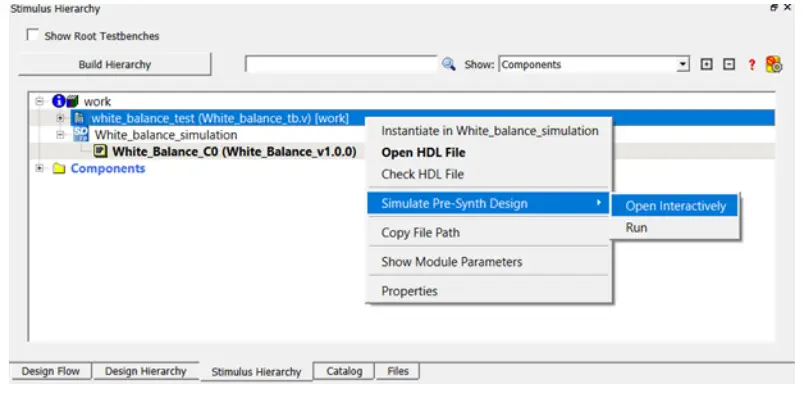Screen dimensions: 809x393
Task: Select the Components tree row label
Action: (108, 169)
